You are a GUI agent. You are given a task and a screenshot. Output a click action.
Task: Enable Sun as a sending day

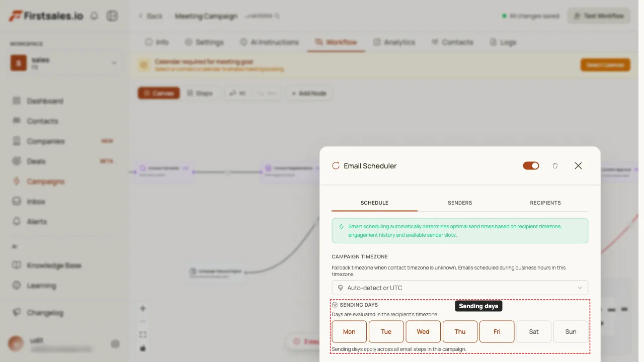[571, 331]
